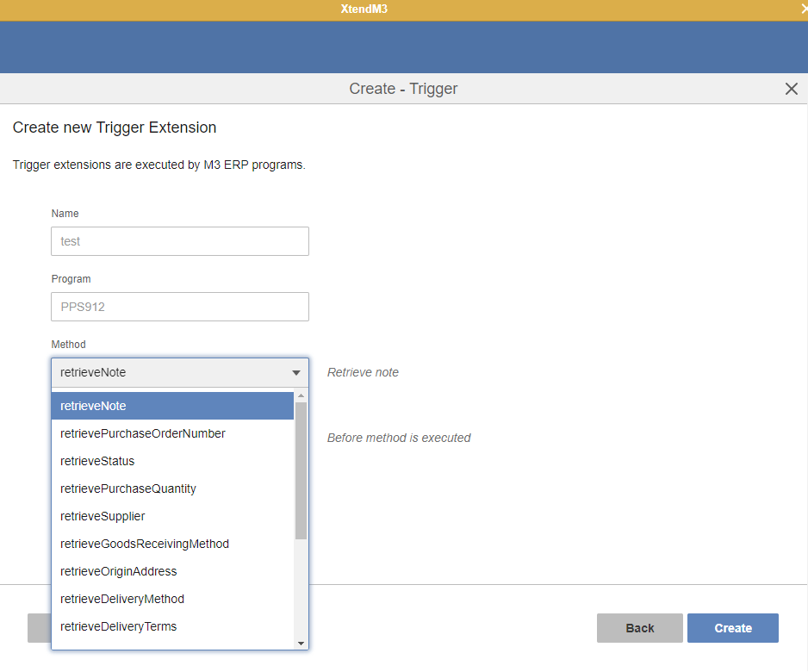Select retrieveDeliveryTerms list entry
This screenshot has width=808, height=672.
pyautogui.click(x=172, y=626)
